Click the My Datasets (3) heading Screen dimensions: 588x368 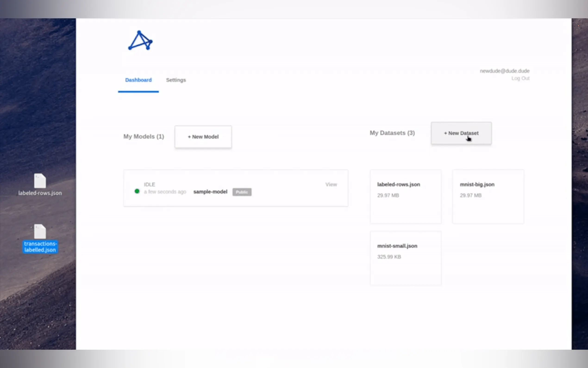click(x=392, y=133)
